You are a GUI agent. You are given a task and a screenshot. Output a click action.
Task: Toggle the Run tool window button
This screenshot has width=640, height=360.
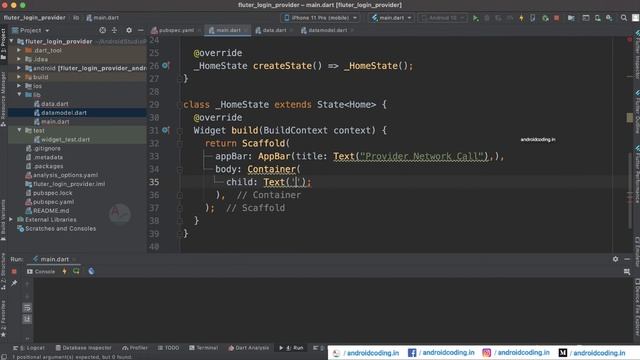point(291,348)
